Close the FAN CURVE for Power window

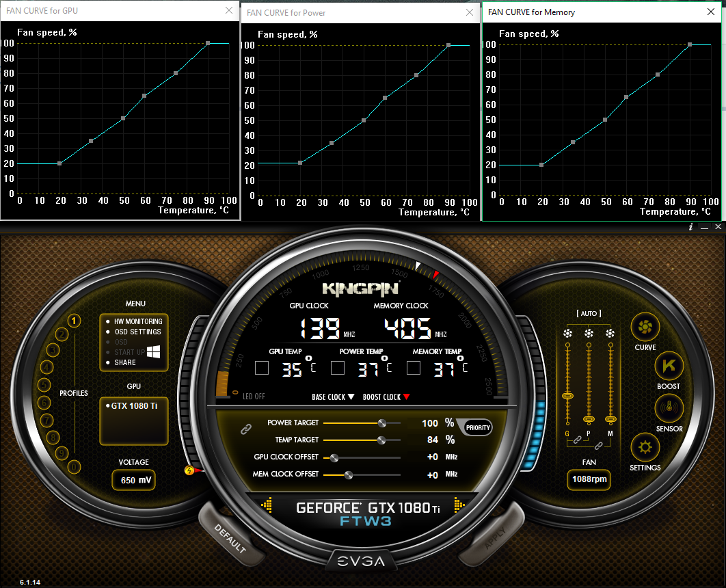click(470, 12)
